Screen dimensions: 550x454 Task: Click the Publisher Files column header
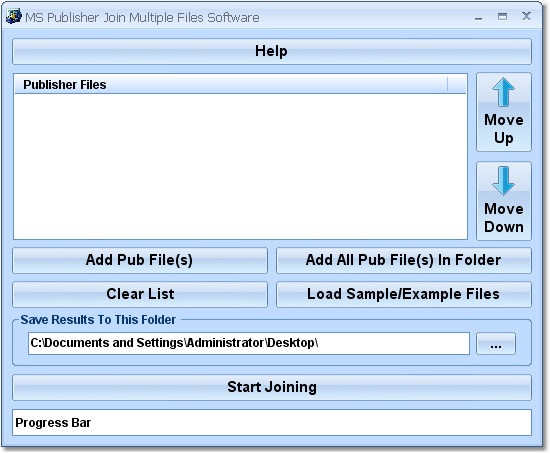(231, 85)
